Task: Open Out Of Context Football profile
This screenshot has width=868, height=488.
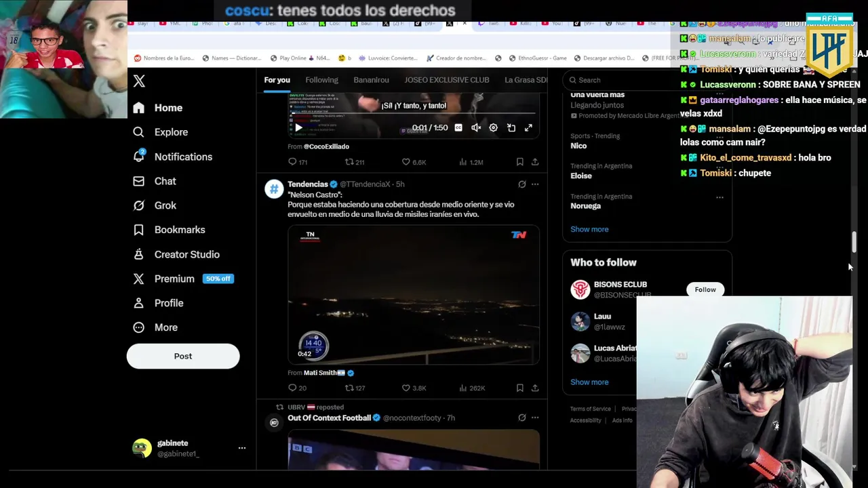Action: pyautogui.click(x=329, y=418)
